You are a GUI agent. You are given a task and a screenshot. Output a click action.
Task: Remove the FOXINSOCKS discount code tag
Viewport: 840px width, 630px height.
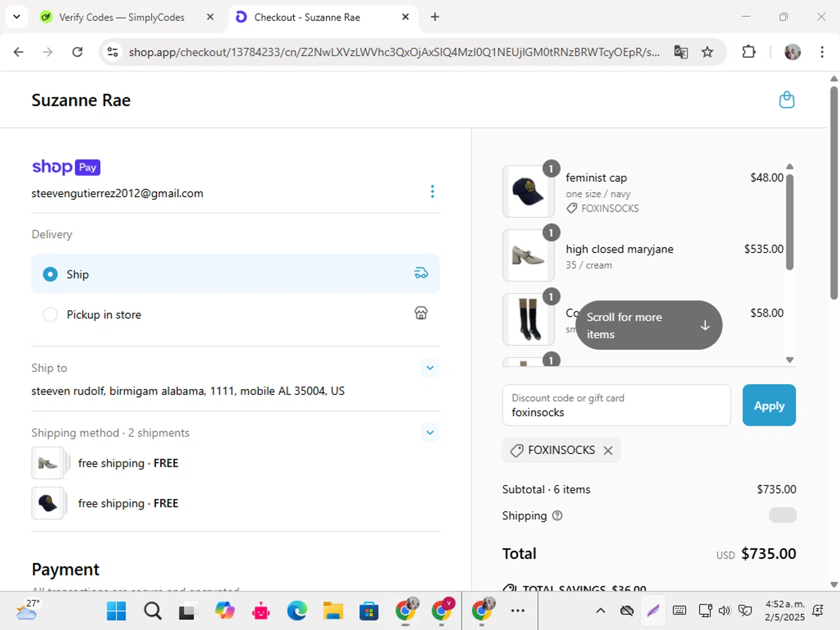[x=608, y=450]
